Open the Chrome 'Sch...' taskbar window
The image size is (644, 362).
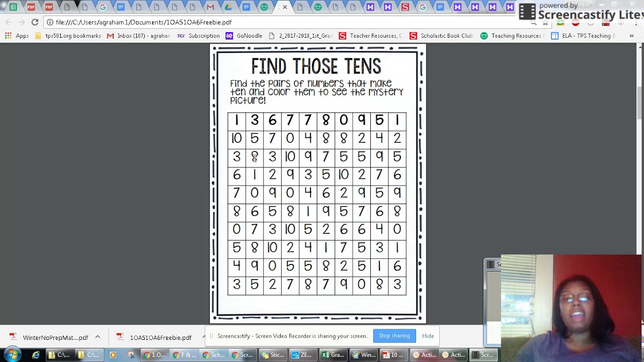point(213,355)
